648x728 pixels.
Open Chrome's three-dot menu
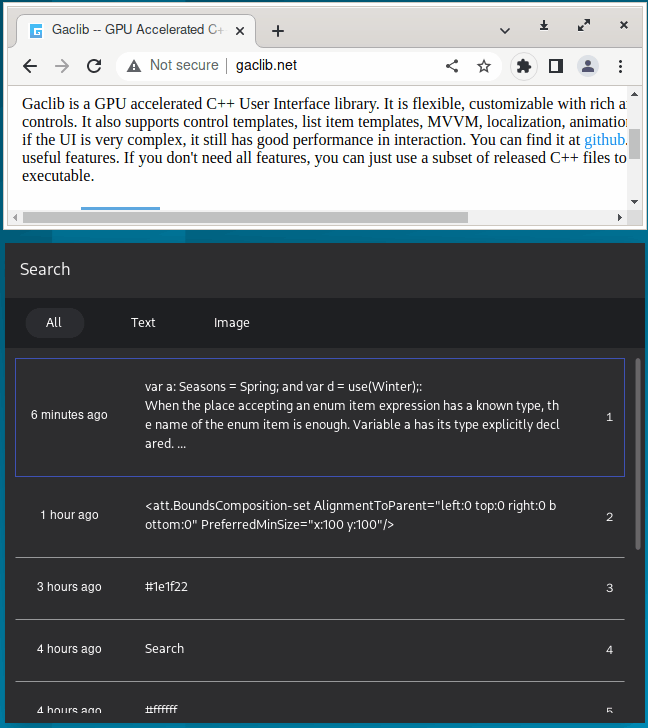pos(621,66)
